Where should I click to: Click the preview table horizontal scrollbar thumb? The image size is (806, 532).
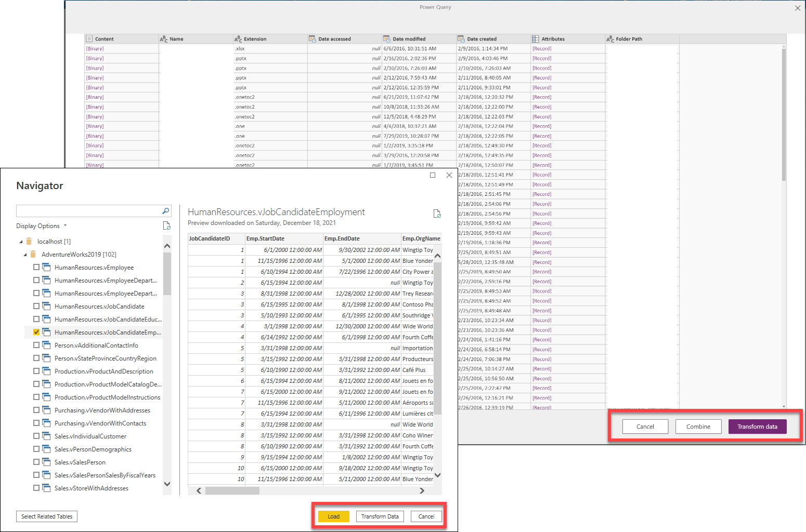(x=232, y=490)
